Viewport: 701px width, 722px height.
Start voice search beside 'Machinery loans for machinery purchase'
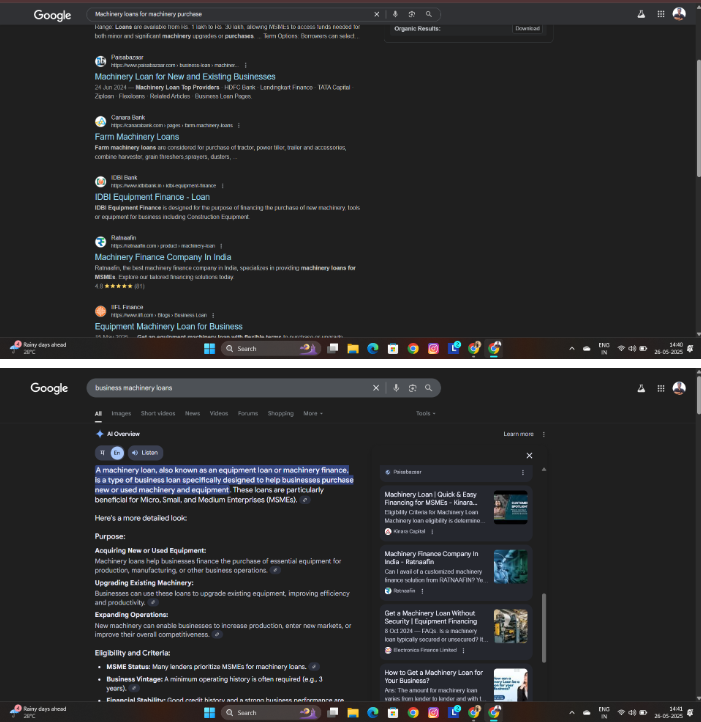tap(395, 14)
